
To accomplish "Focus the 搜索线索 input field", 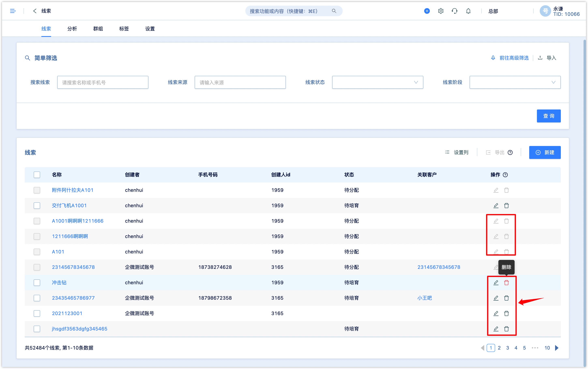I will tap(103, 82).
